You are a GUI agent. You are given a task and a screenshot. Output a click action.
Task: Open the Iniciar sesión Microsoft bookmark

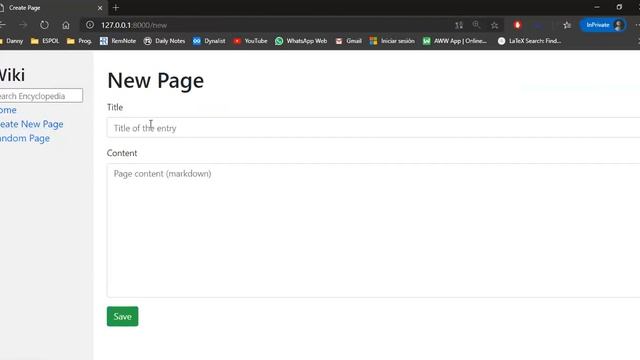click(392, 41)
